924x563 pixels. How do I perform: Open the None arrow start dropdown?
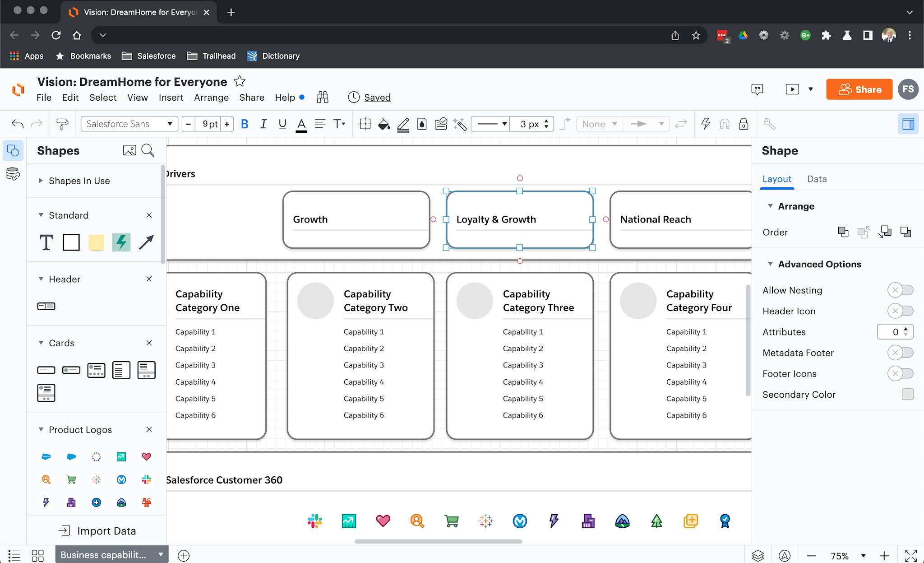(x=599, y=124)
